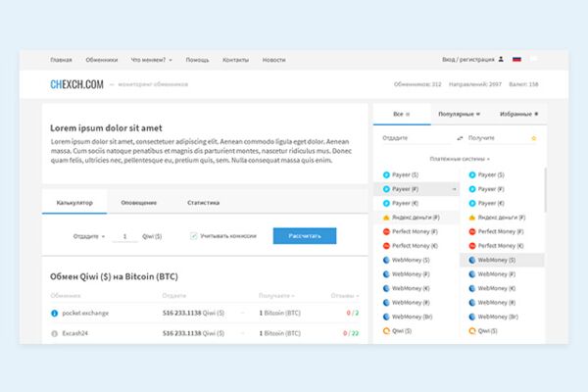Click the amount input field showing 1

[x=124, y=236]
